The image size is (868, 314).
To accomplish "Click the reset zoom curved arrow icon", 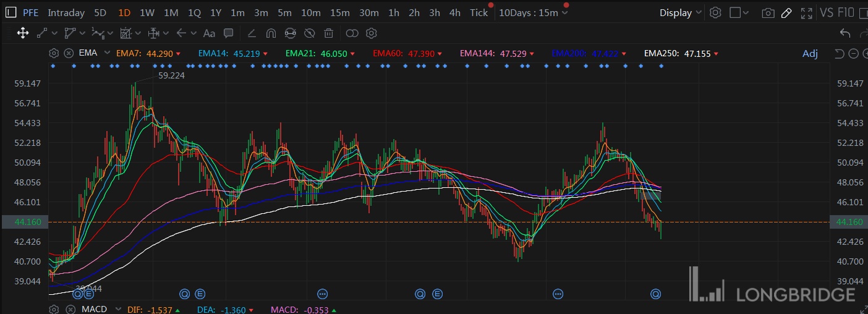I will (x=840, y=54).
